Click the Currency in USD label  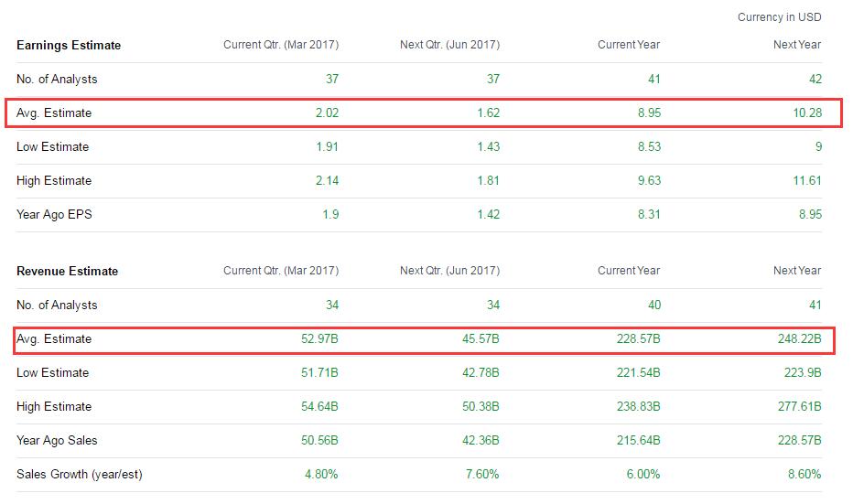point(779,17)
